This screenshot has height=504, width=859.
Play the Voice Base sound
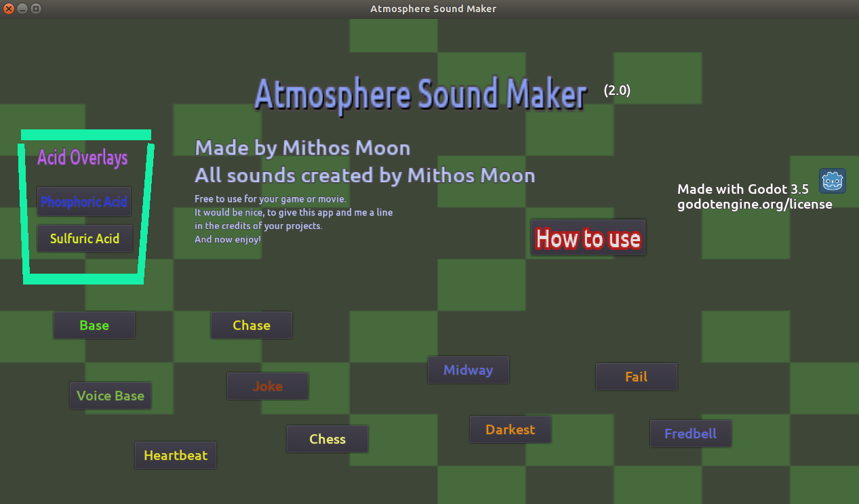tap(110, 395)
